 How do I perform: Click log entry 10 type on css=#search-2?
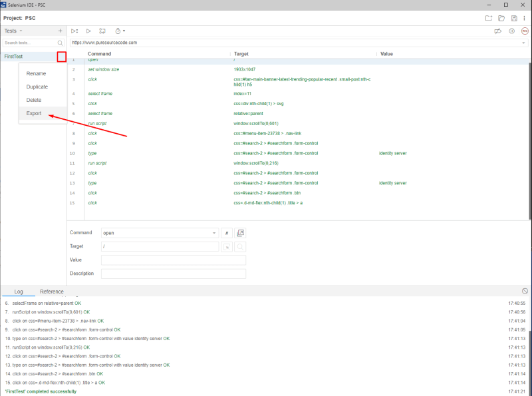(x=87, y=339)
